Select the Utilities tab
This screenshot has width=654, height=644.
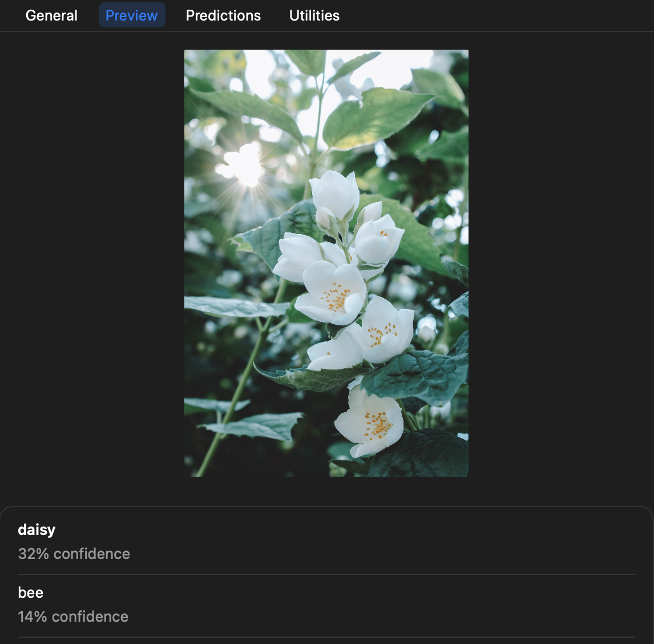tap(314, 15)
